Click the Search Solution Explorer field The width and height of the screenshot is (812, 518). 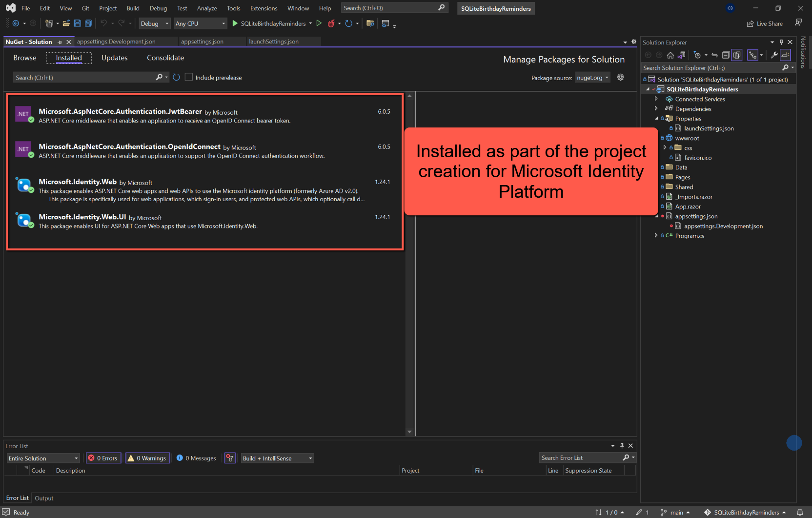click(712, 68)
